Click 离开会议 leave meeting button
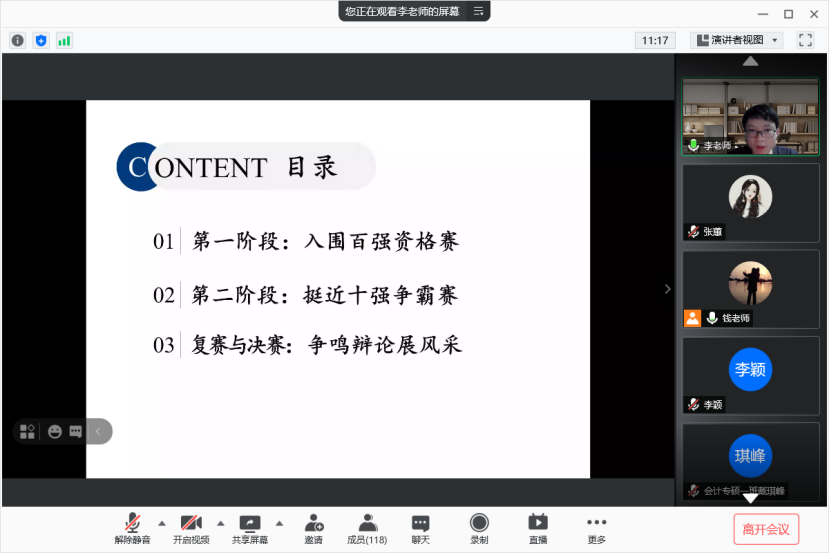The height and width of the screenshot is (553, 830). (x=766, y=529)
